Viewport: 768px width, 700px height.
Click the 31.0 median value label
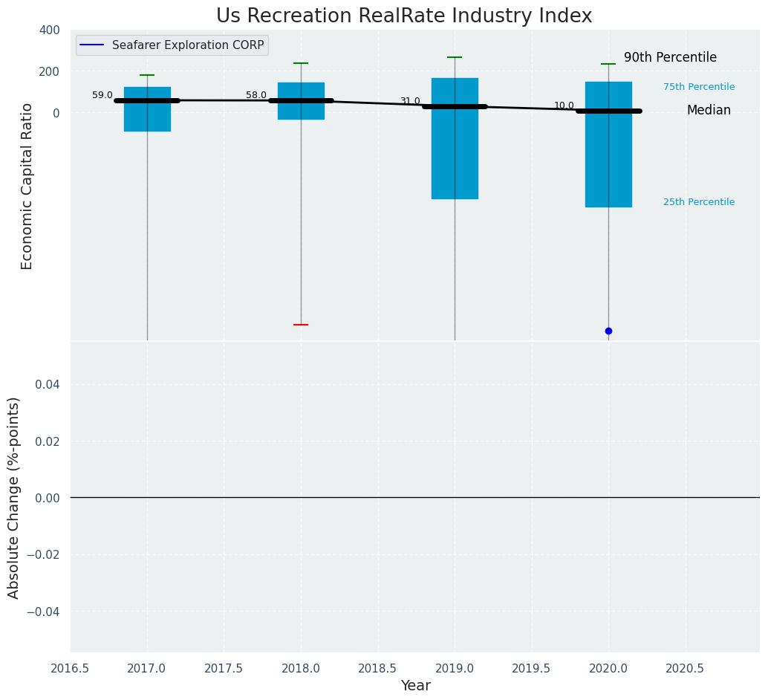pos(410,101)
